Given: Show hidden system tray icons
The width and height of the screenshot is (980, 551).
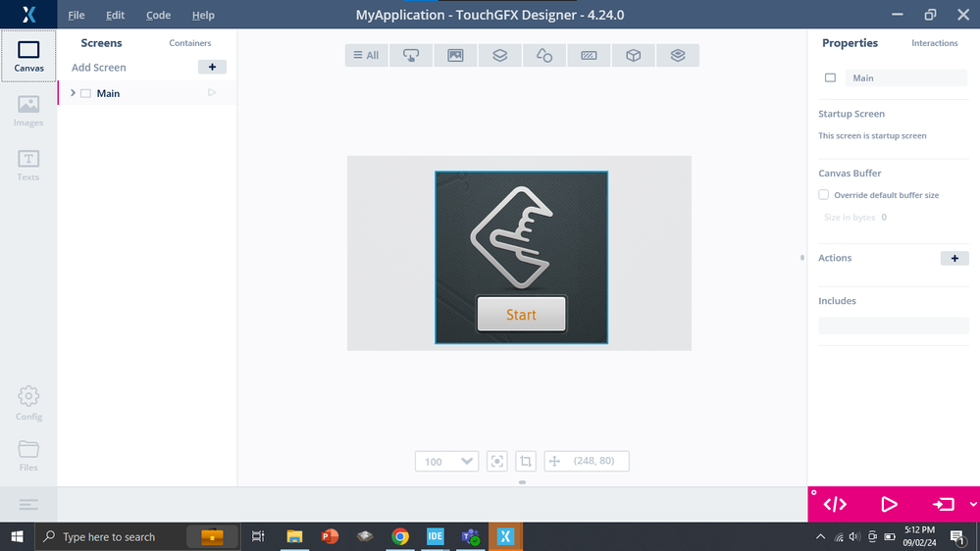Looking at the screenshot, I should (x=821, y=536).
